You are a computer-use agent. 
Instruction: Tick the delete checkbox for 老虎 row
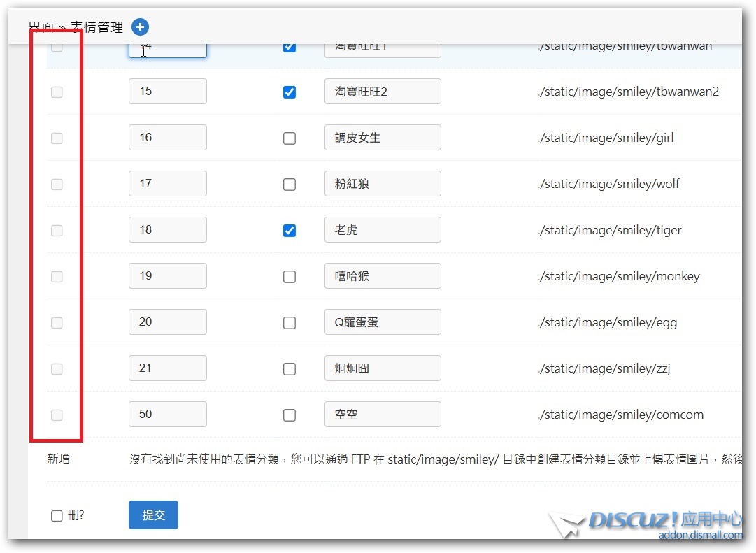[x=57, y=231]
